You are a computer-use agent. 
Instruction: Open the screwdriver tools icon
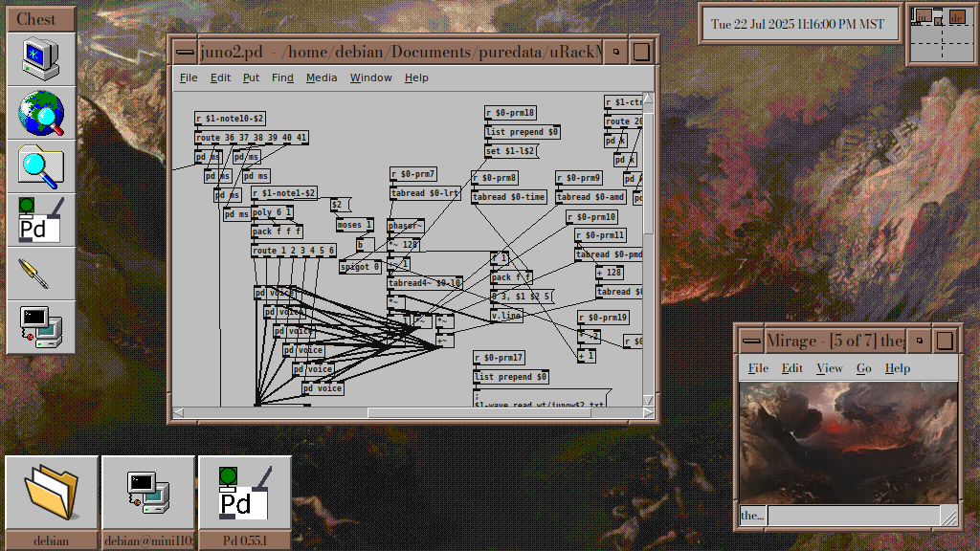[41, 274]
